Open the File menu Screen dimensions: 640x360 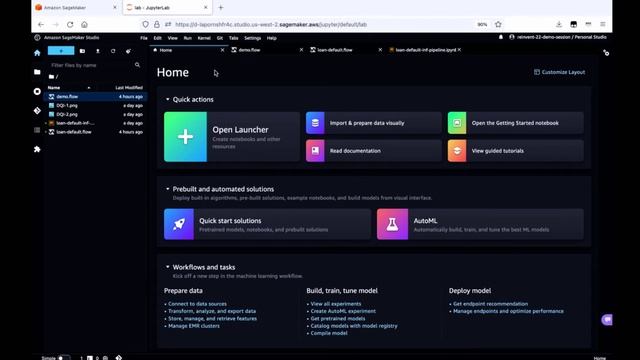coord(144,38)
